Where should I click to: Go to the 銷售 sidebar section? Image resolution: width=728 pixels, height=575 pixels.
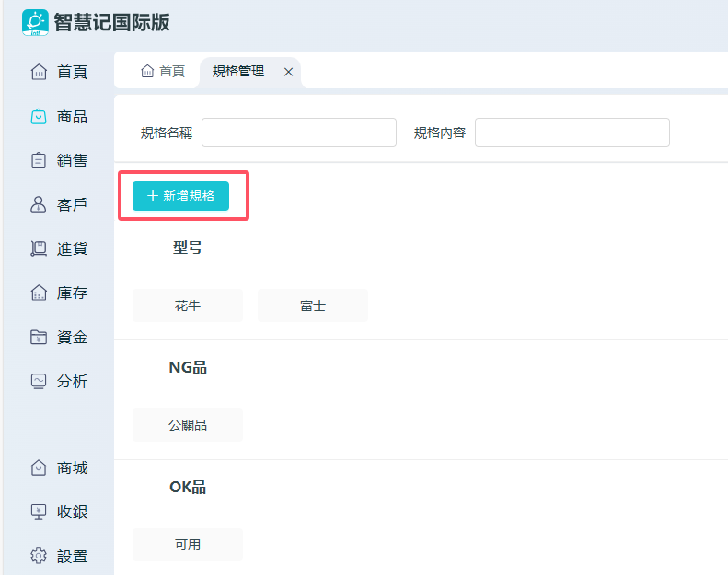pyautogui.click(x=59, y=160)
